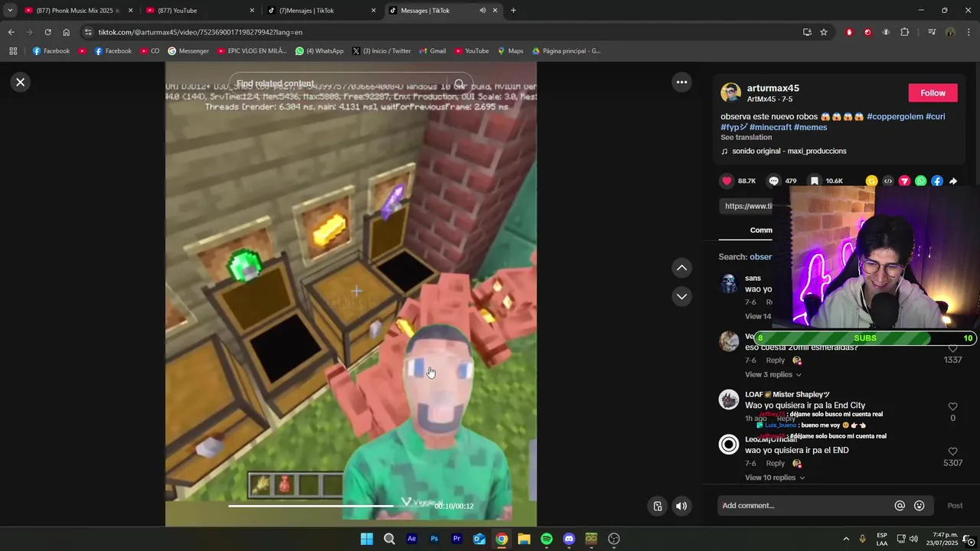Viewport: 980px width, 551px height.
Task: Show hidden system tray icons
Action: coord(846,539)
